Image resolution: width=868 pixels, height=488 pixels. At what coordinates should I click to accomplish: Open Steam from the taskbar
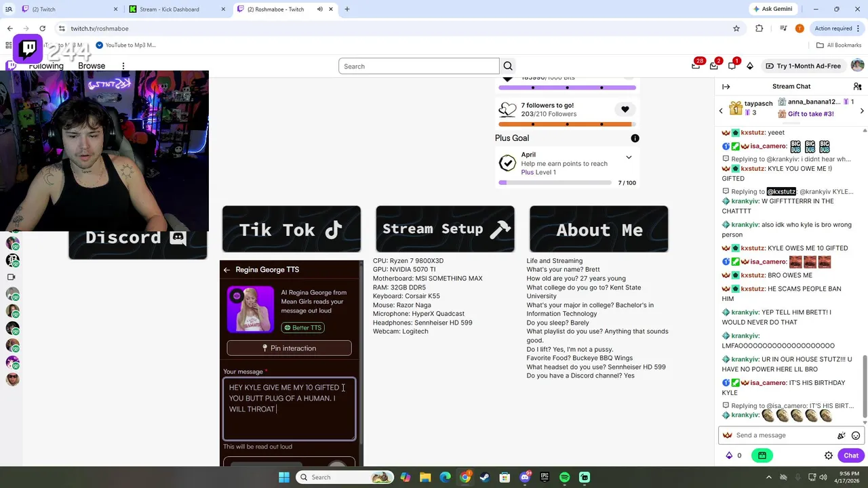(x=485, y=477)
